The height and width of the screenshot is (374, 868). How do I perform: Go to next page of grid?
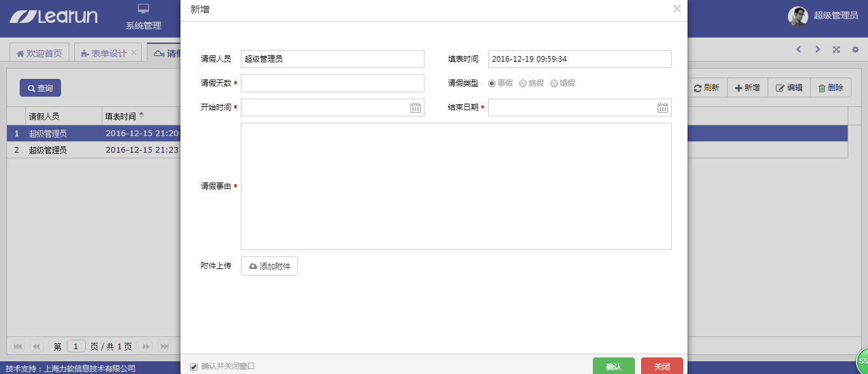146,346
